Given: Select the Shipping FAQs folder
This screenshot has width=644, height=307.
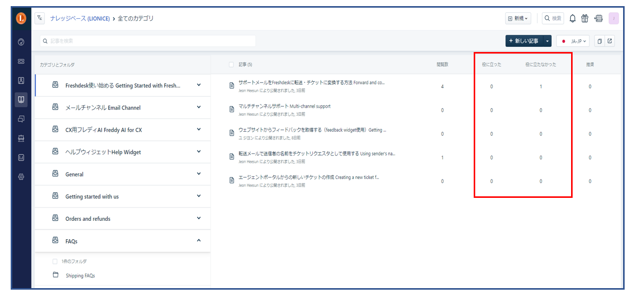Looking at the screenshot, I should click(80, 276).
